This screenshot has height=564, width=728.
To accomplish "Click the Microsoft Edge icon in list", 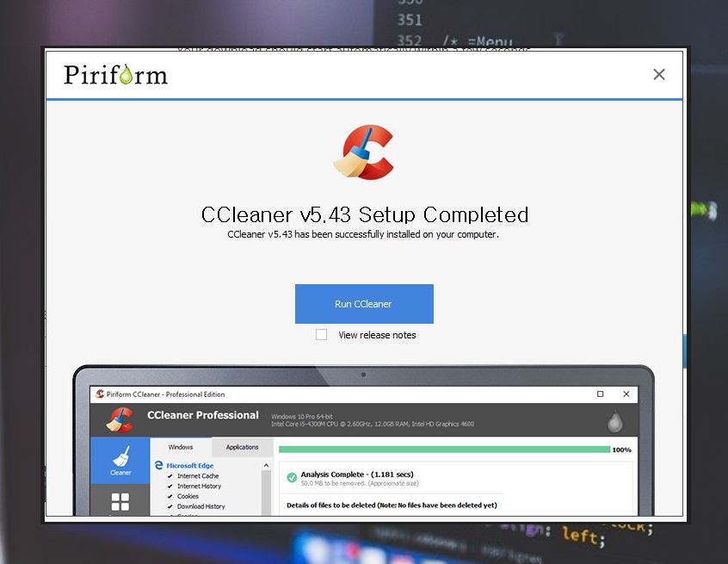I will coord(159,465).
